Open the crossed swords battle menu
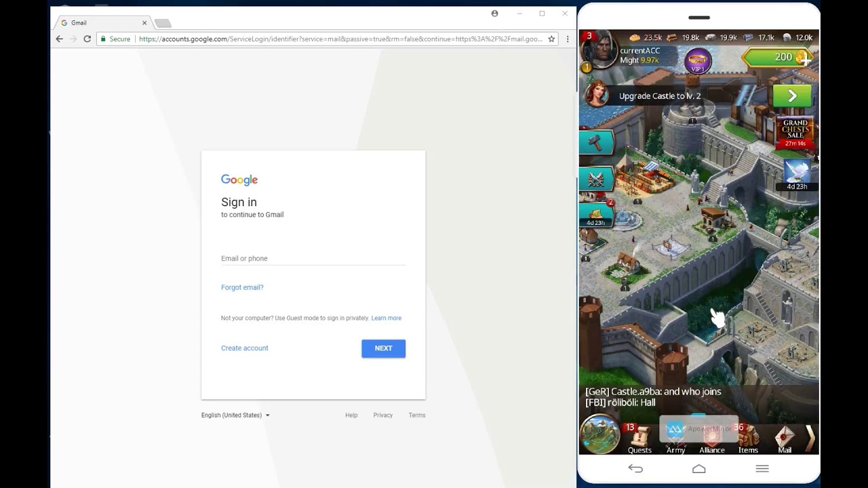The height and width of the screenshot is (488, 868). click(x=596, y=179)
